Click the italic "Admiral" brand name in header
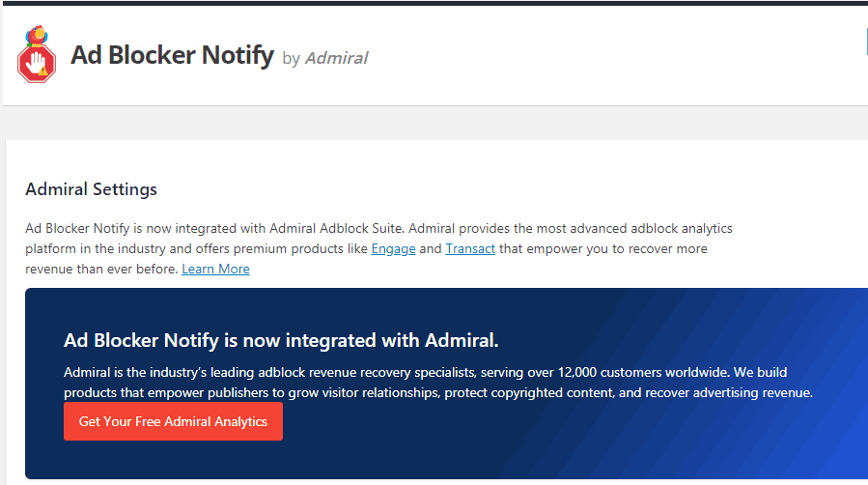 coord(336,58)
